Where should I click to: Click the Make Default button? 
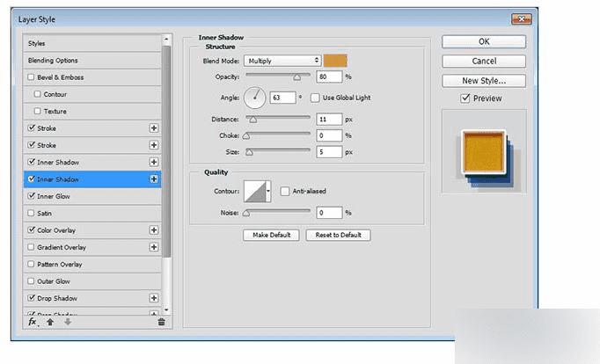pyautogui.click(x=271, y=235)
